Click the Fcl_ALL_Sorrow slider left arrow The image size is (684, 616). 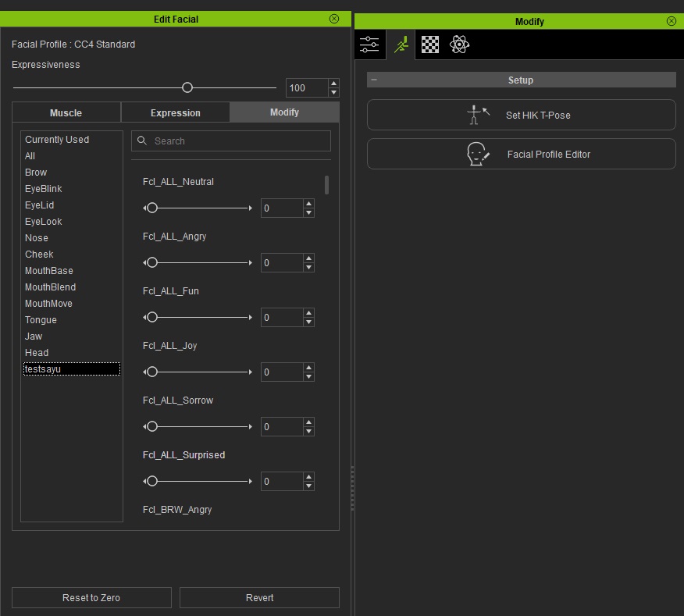[144, 426]
